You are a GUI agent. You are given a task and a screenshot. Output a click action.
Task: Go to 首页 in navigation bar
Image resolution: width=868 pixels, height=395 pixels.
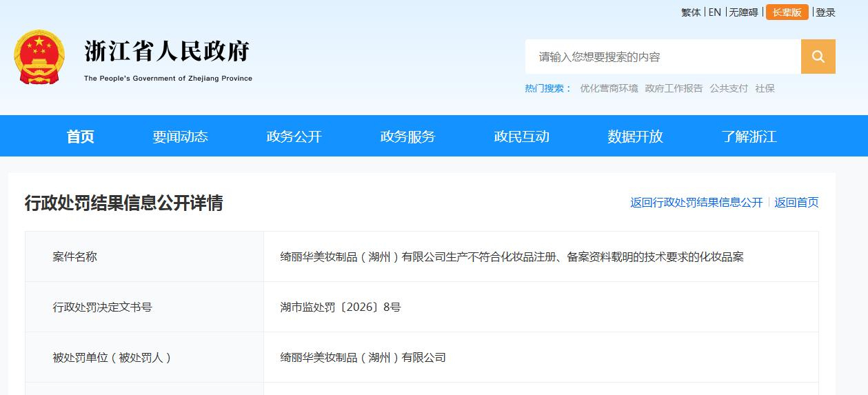coord(81,136)
